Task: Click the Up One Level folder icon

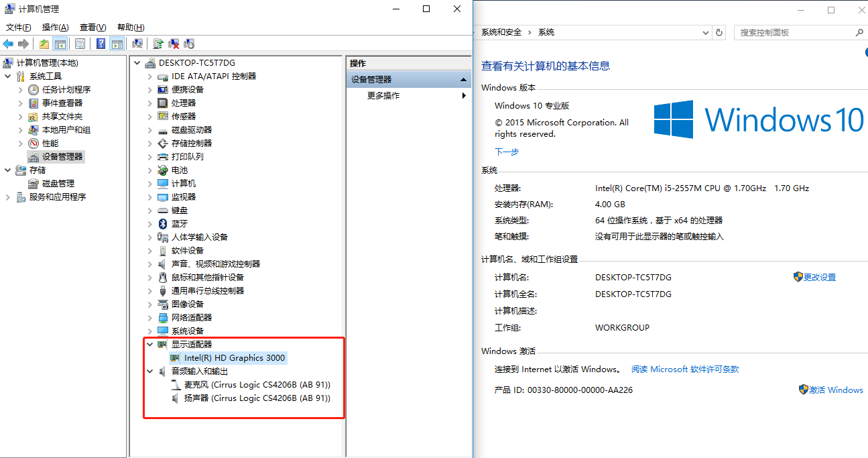Action: pos(44,44)
